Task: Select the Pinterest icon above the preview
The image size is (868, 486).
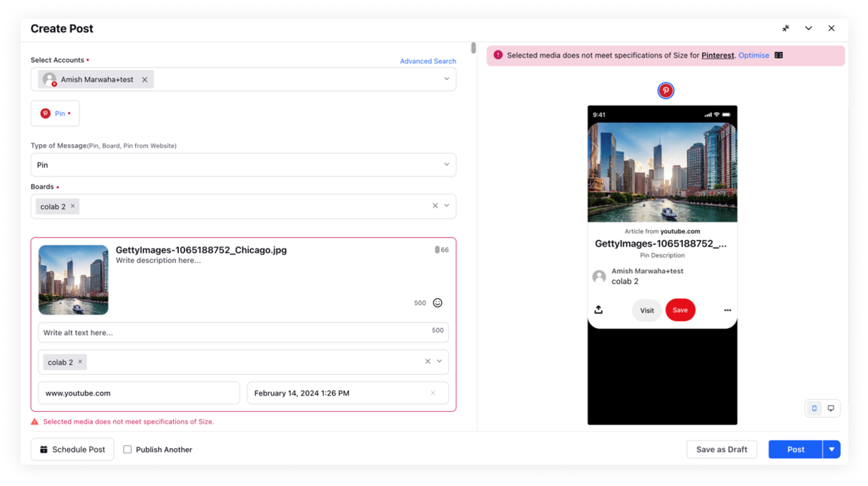Action: pos(666,90)
